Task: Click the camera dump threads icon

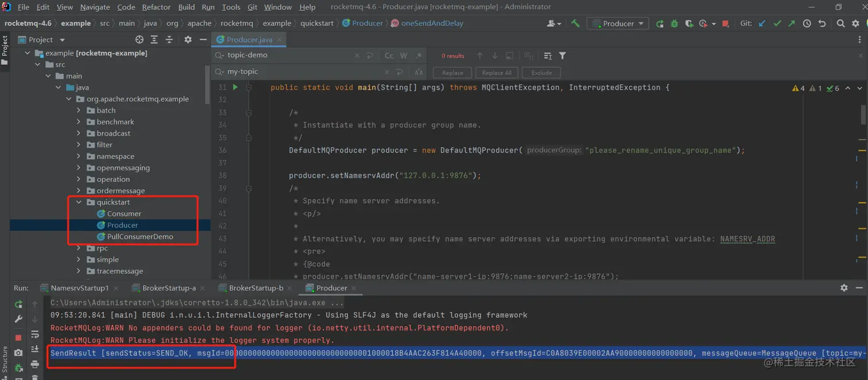Action: [x=18, y=352]
